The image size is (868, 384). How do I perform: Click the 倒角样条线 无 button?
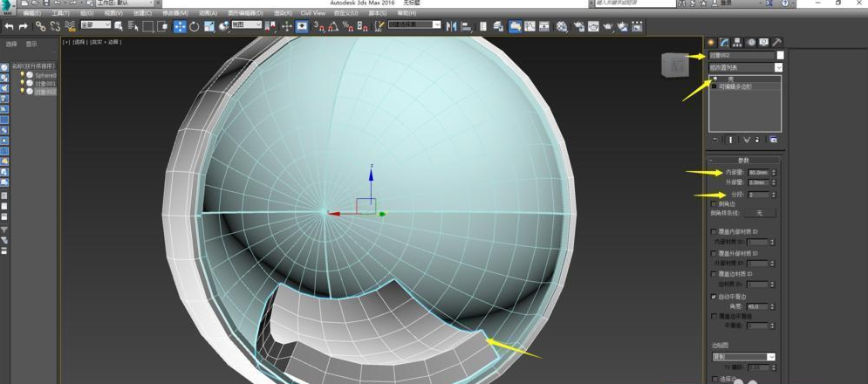pyautogui.click(x=759, y=213)
